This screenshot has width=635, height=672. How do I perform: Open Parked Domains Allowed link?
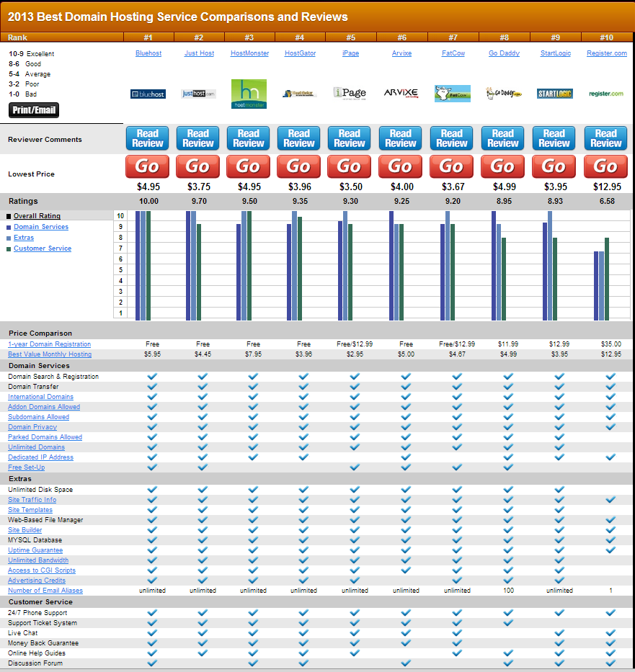[45, 437]
